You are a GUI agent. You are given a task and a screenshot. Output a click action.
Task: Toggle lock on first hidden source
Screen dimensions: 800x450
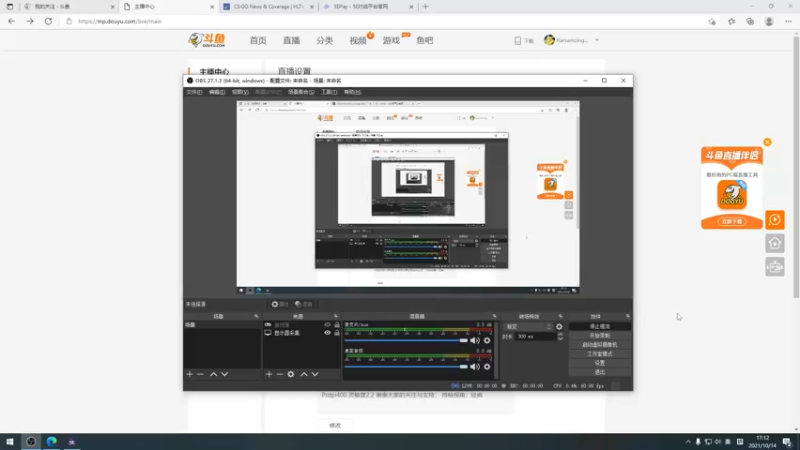337,324
